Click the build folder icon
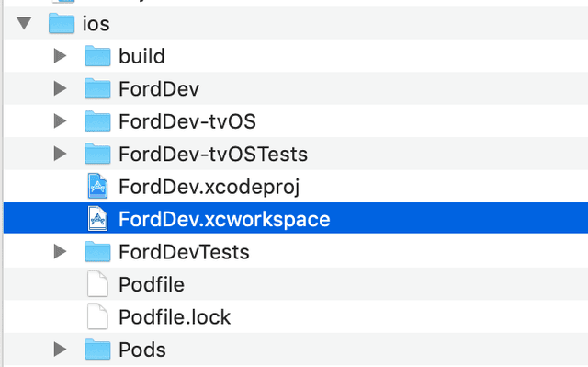Image resolution: width=588 pixels, height=367 pixels. point(97,56)
